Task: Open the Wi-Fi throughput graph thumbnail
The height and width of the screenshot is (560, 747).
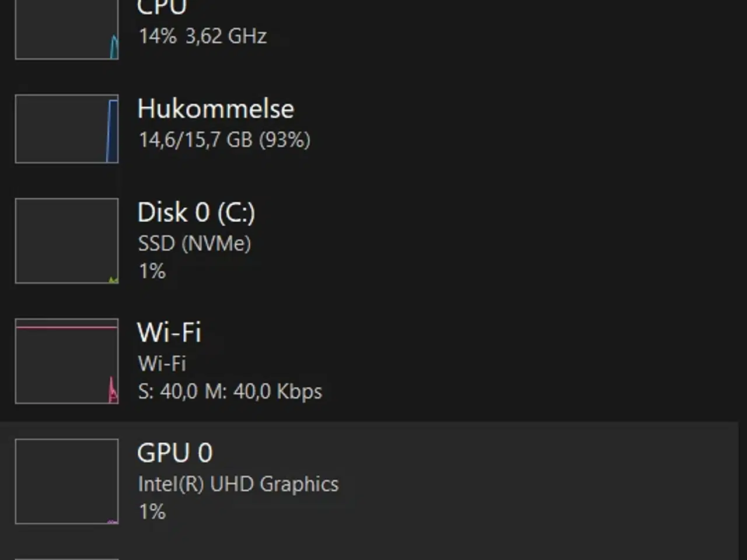Action: [67, 360]
